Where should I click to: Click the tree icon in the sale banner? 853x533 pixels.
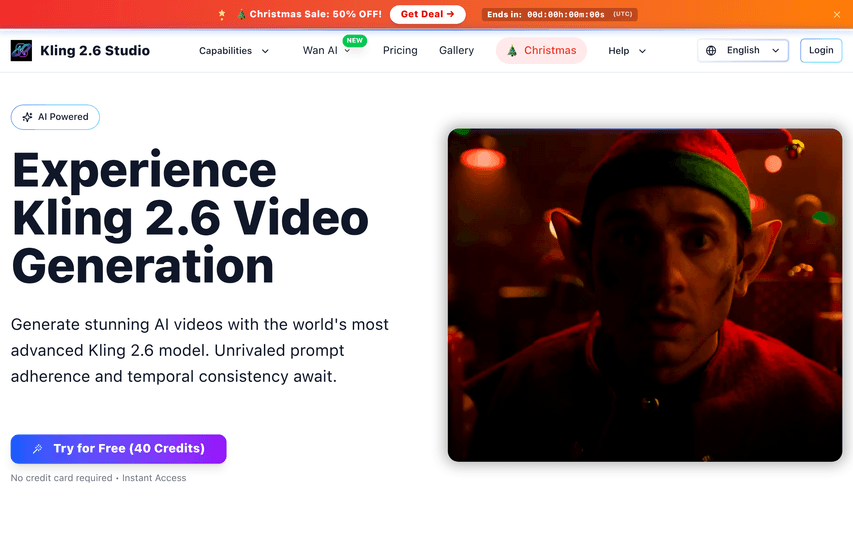click(241, 15)
